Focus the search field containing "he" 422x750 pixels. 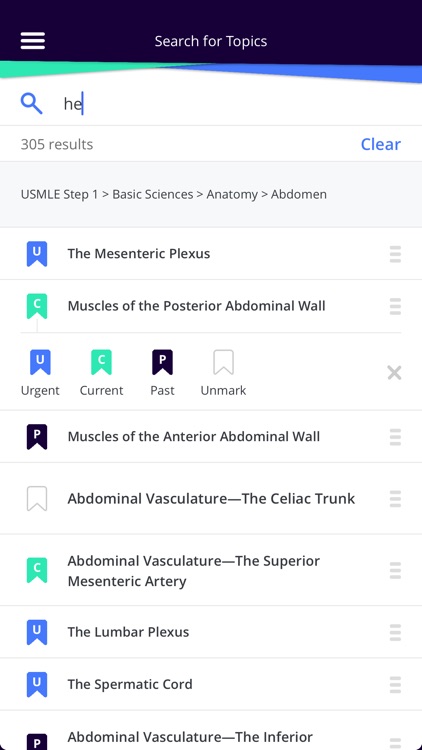pyautogui.click(x=230, y=103)
